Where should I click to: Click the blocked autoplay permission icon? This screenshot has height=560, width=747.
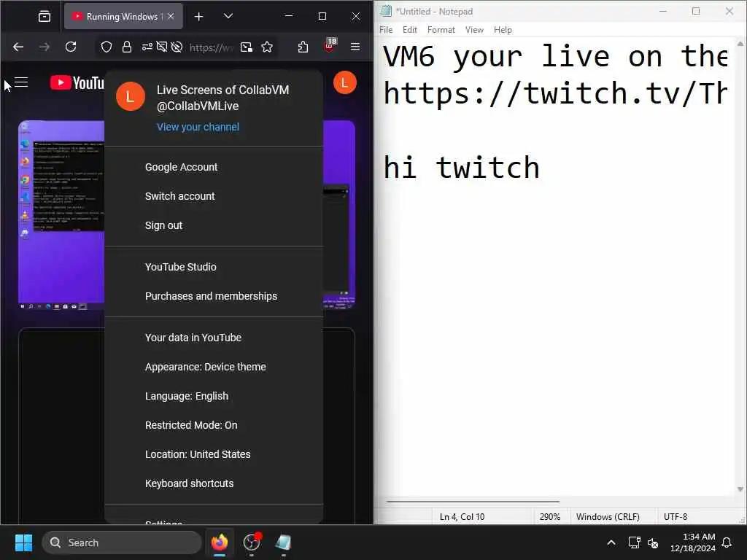click(177, 47)
